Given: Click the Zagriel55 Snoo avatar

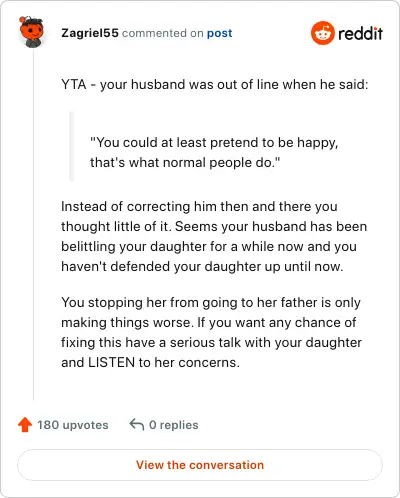Looking at the screenshot, I should pos(31,32).
